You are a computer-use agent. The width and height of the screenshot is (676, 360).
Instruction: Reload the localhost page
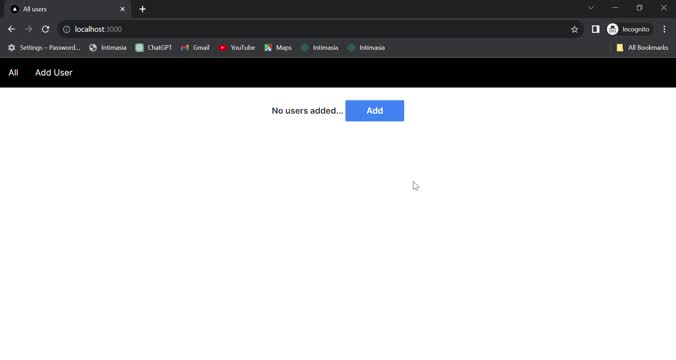[x=45, y=29]
